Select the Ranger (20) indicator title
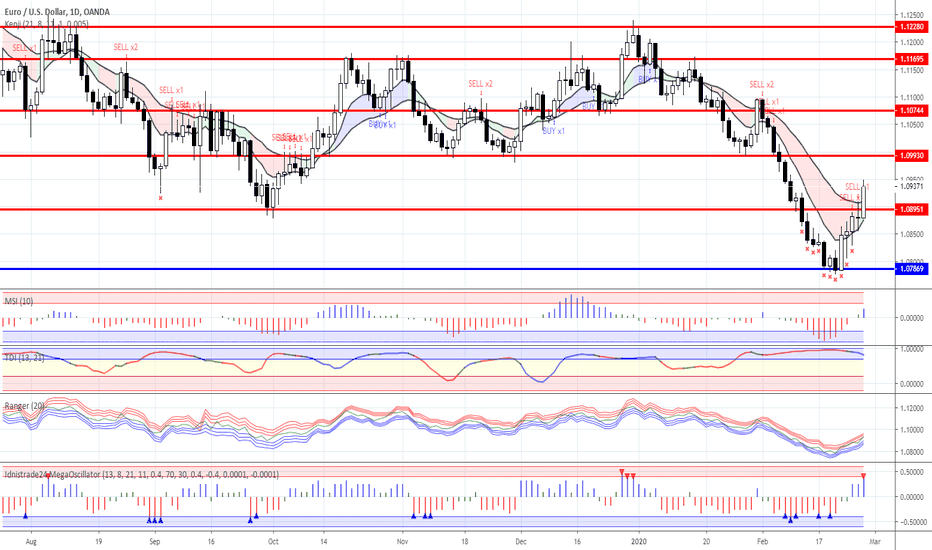932x550 pixels. (x=24, y=406)
